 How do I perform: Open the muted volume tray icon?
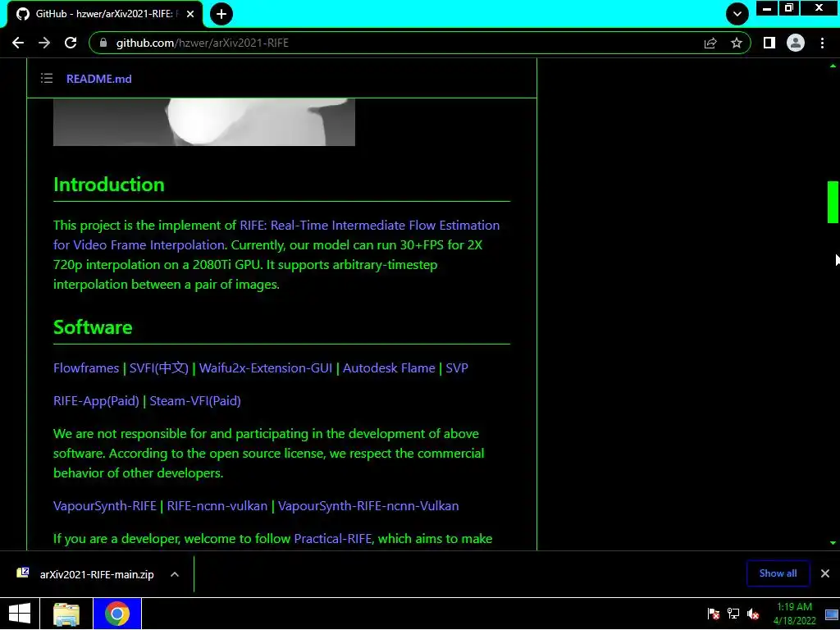pyautogui.click(x=753, y=614)
